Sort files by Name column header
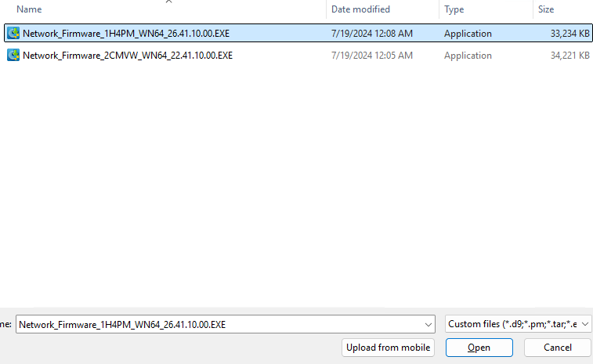 click(30, 9)
